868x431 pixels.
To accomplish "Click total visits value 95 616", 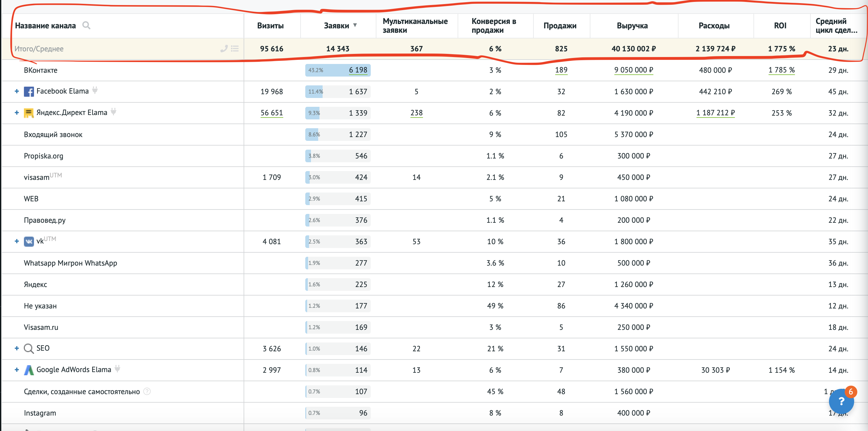I will coord(272,49).
